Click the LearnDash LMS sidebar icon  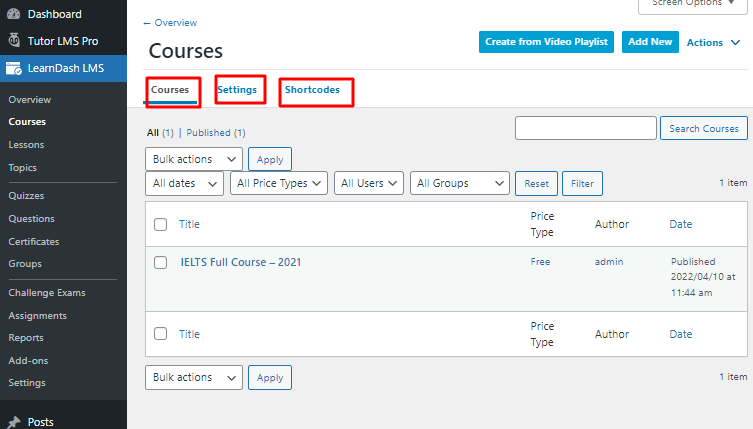tap(14, 68)
